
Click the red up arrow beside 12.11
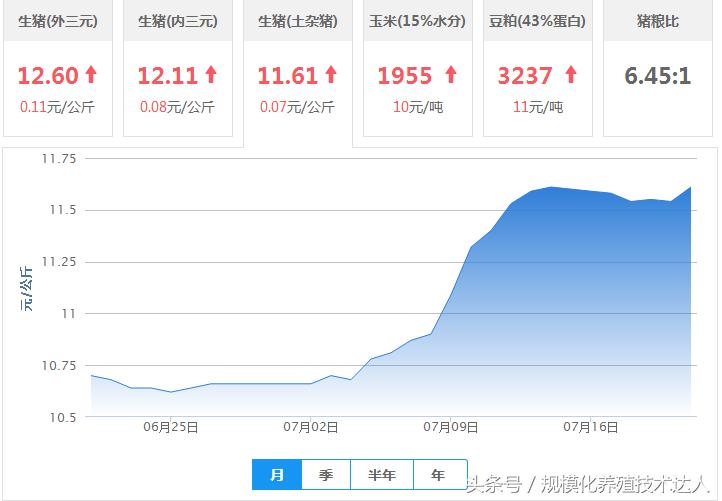[211, 75]
